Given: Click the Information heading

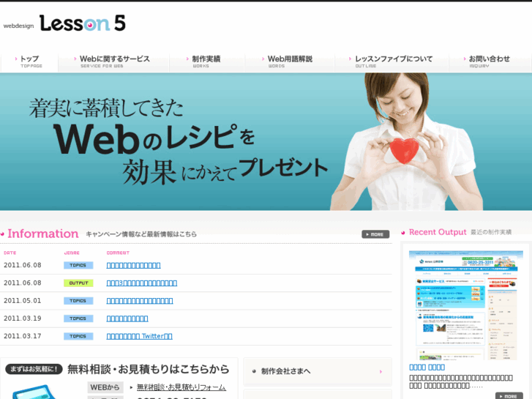Looking at the screenshot, I should [x=43, y=234].
